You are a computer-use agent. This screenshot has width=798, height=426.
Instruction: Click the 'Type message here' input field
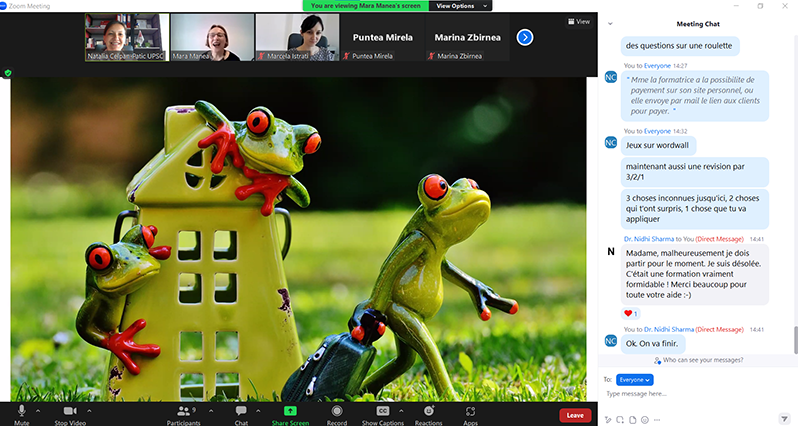pos(695,394)
